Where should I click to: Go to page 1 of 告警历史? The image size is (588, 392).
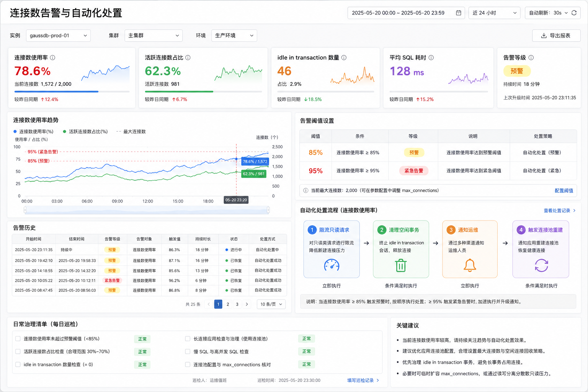click(x=218, y=304)
